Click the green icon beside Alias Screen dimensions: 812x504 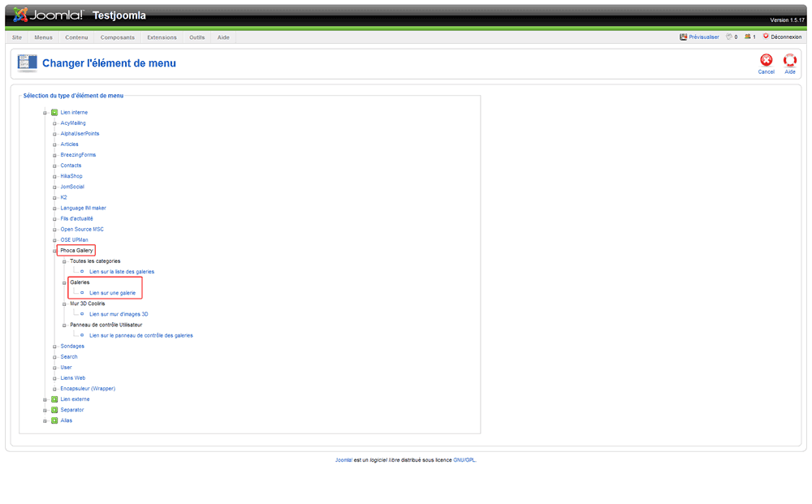tap(54, 420)
